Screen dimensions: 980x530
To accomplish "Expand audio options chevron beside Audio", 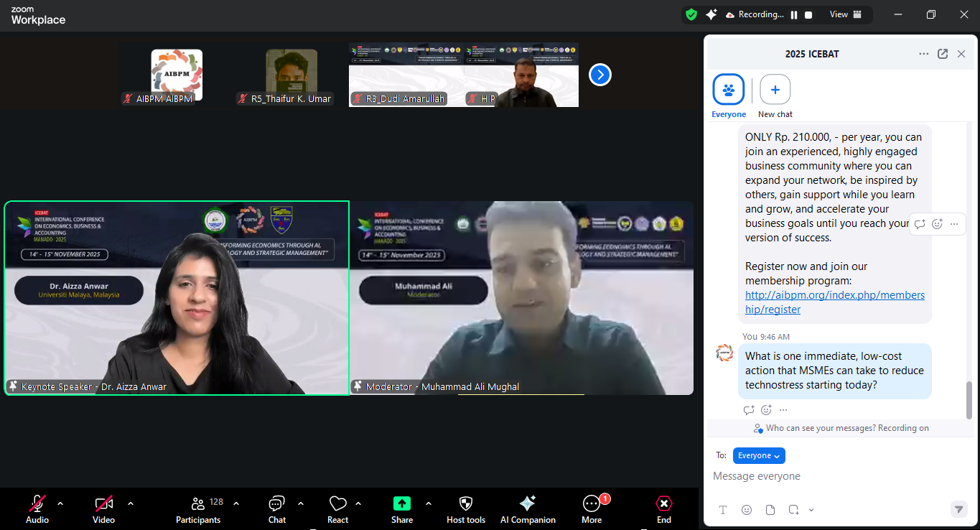I will coord(60,503).
